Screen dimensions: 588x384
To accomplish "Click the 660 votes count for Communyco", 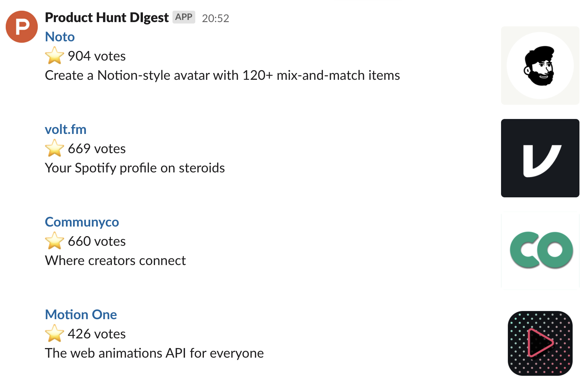I will coord(97,240).
